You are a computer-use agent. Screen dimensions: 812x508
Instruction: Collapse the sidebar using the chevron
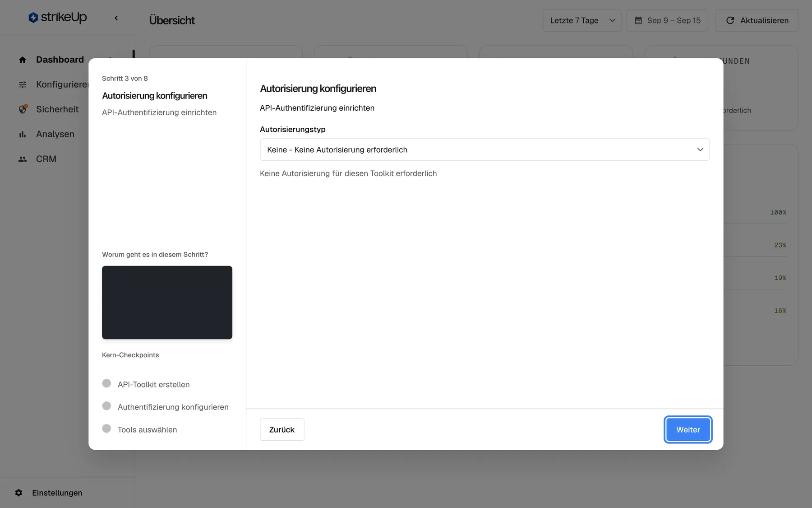[116, 18]
